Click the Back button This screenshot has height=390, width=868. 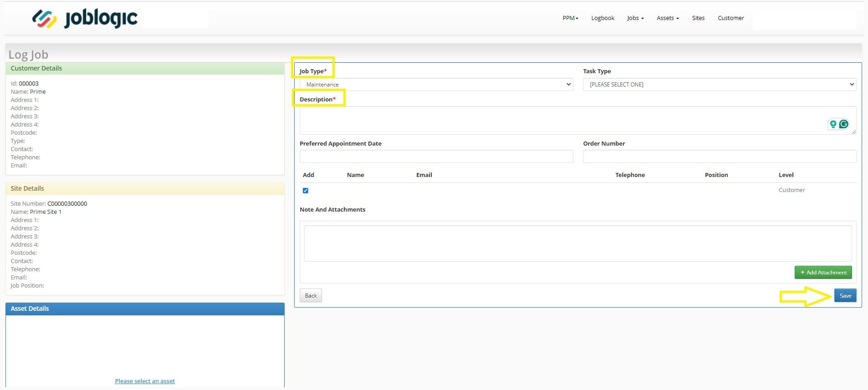tap(311, 295)
